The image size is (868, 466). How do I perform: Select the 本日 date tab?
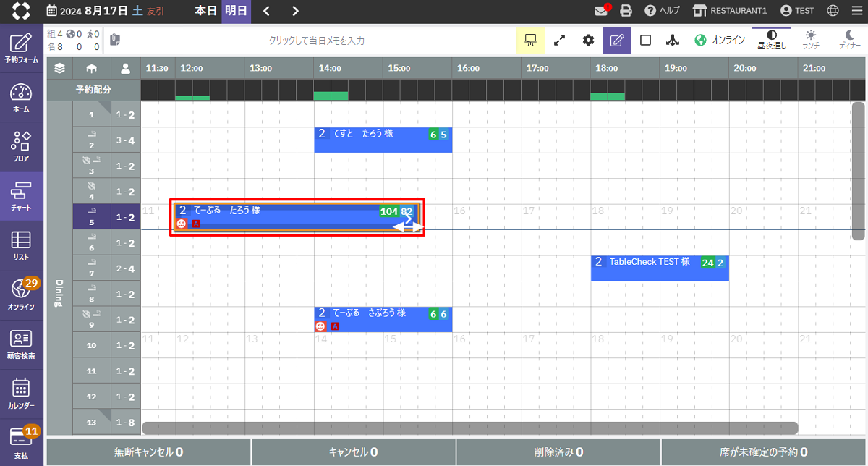[205, 11]
